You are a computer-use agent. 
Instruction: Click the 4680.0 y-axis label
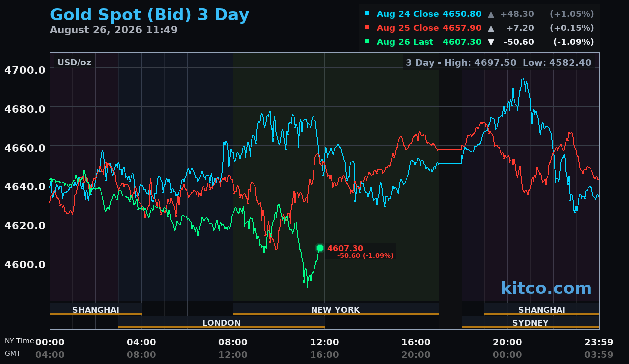pyautogui.click(x=25, y=109)
